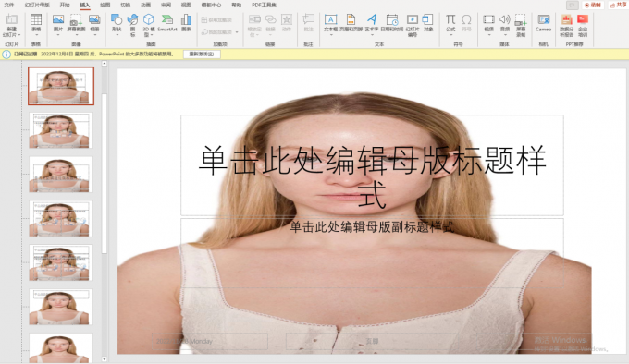The height and width of the screenshot is (364, 629).
Task: Click the 新建幻灯片 (New Slide) icon
Action: point(12,20)
